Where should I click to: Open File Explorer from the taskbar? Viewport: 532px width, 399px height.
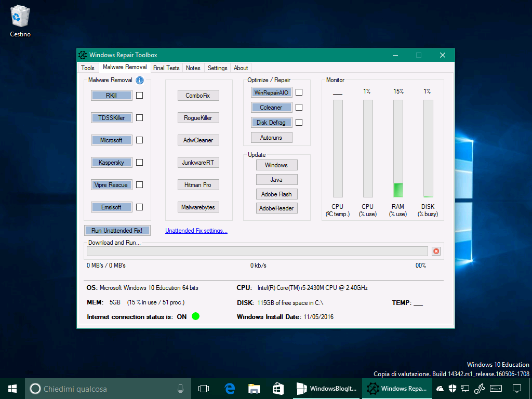click(x=254, y=389)
